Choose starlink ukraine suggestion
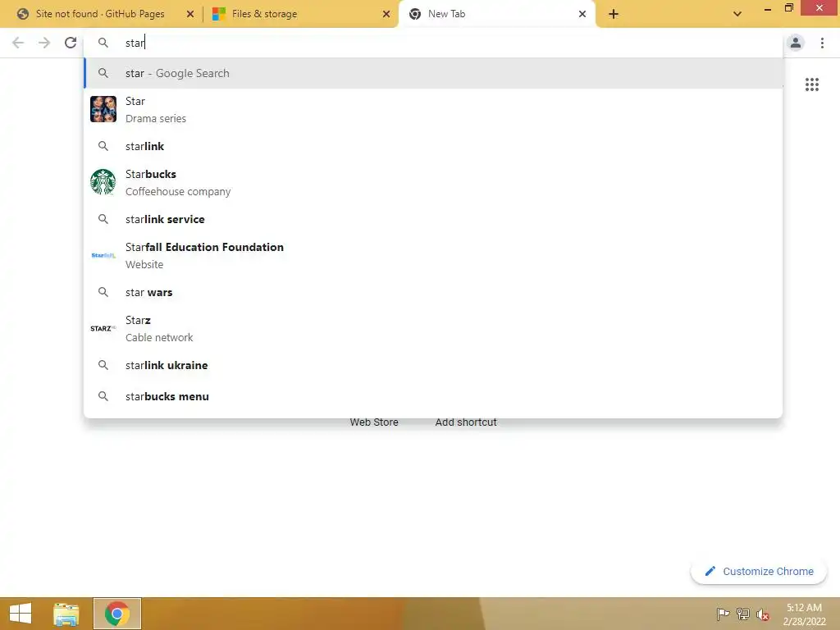Viewport: 840px width, 630px height. pyautogui.click(x=433, y=365)
